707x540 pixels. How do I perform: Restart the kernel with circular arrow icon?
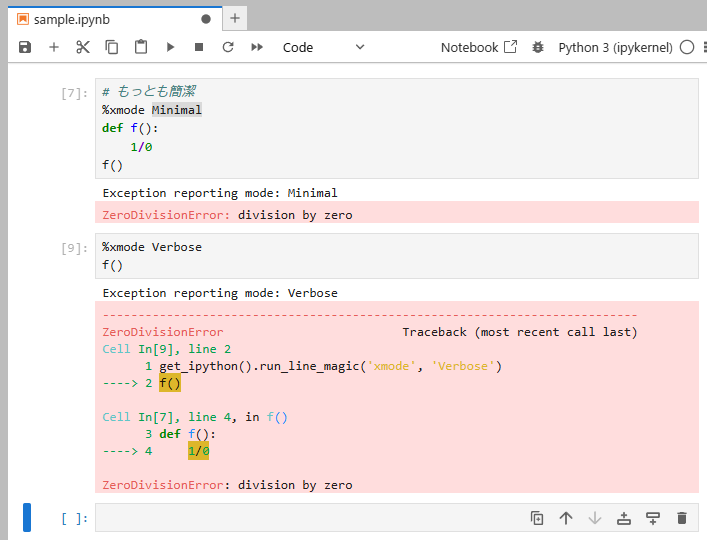tap(228, 47)
